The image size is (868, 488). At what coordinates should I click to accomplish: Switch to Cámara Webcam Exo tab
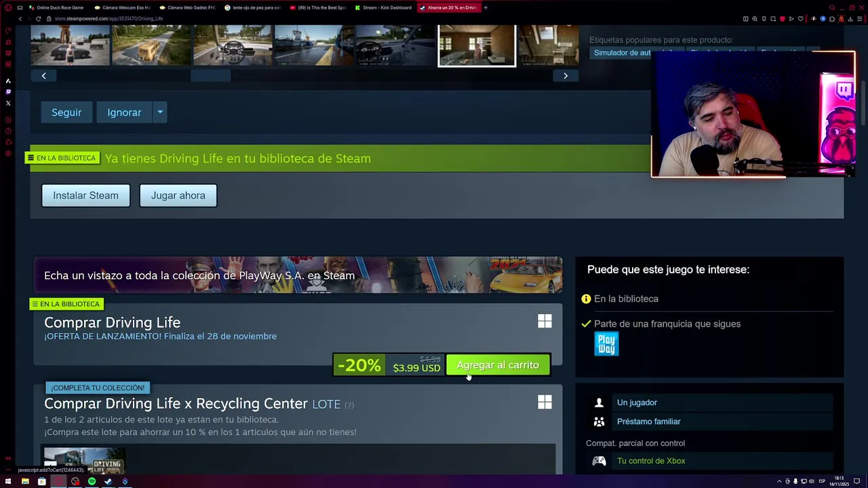coord(122,7)
